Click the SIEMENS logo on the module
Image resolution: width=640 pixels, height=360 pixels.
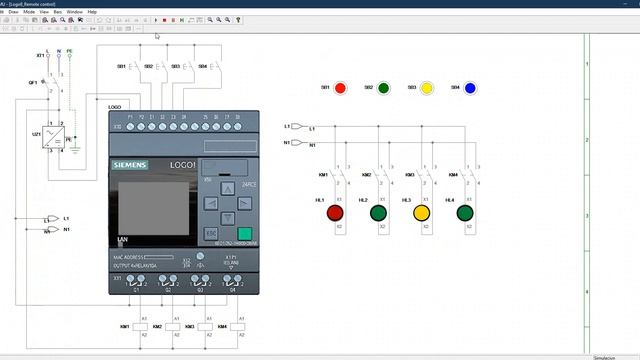(x=130, y=165)
